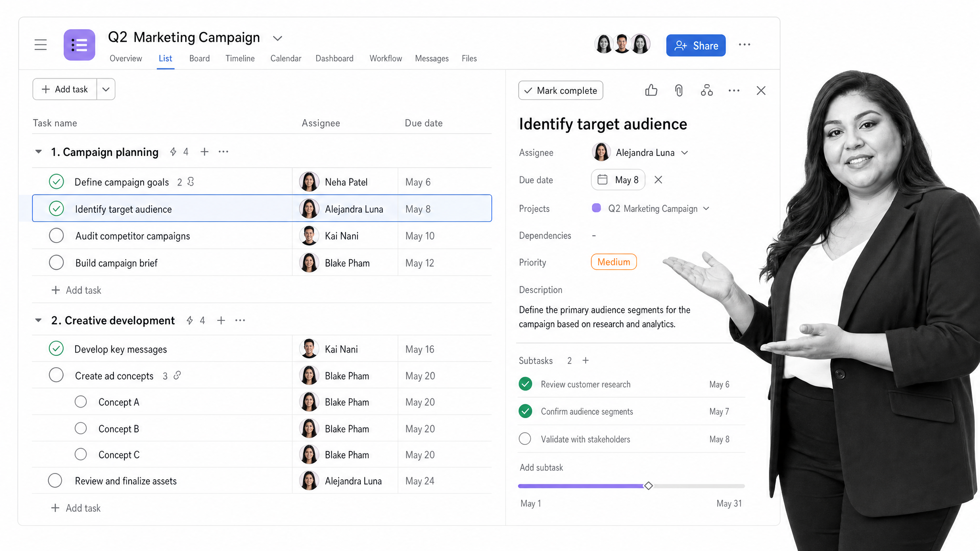Open Add task dropdown arrow
This screenshot has height=551, width=980.
click(106, 89)
